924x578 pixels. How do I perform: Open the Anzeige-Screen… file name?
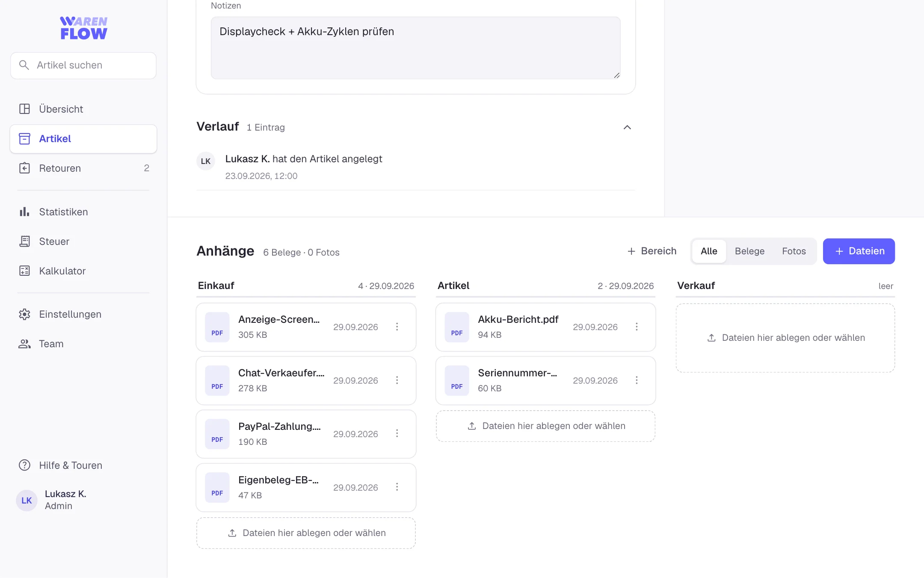pos(279,319)
